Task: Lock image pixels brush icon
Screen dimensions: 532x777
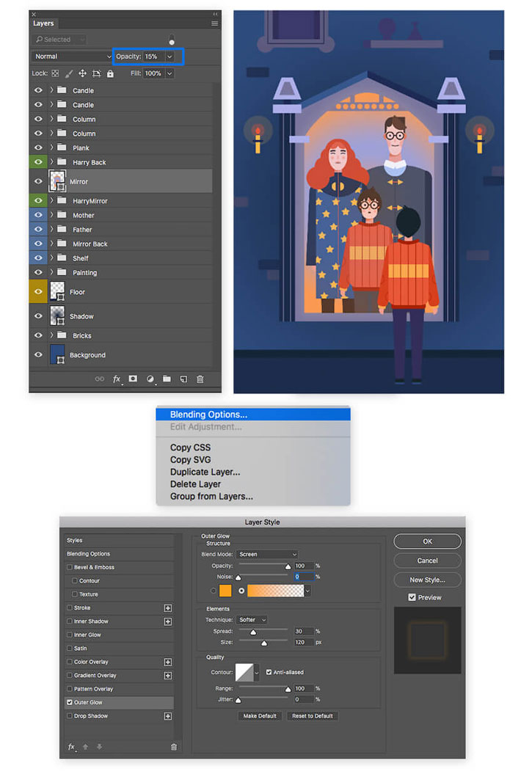Action: (x=69, y=73)
